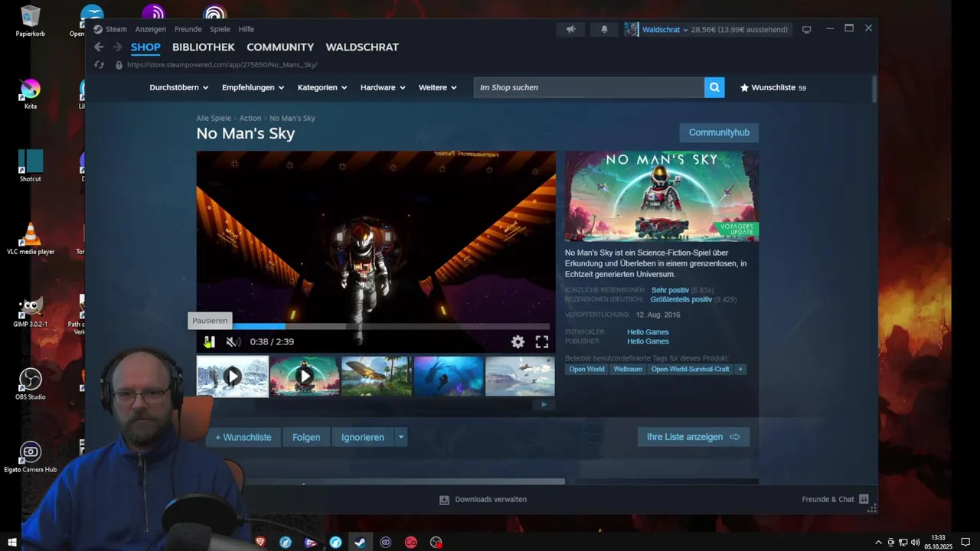980x551 pixels.
Task: Open Downloads verwalten
Action: pyautogui.click(x=483, y=500)
